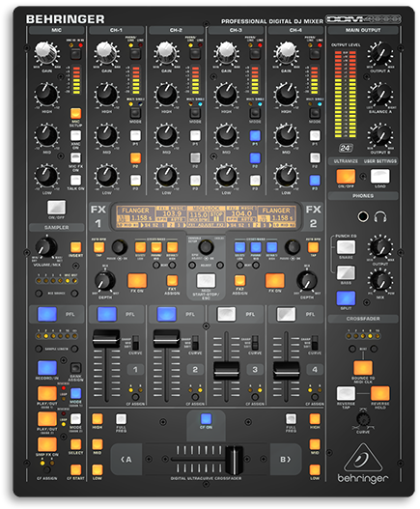Click the REVERSE HOLD button
The height and width of the screenshot is (509, 420).
(x=380, y=393)
